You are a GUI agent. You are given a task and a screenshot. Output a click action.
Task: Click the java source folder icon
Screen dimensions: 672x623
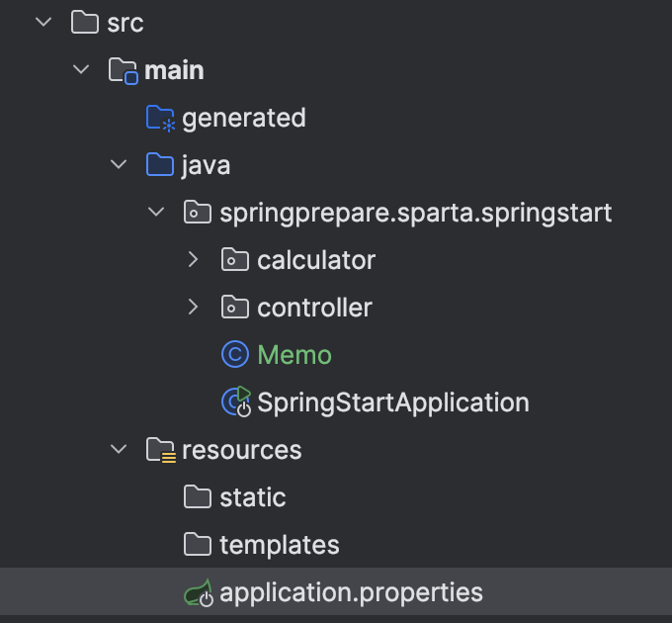click(160, 165)
